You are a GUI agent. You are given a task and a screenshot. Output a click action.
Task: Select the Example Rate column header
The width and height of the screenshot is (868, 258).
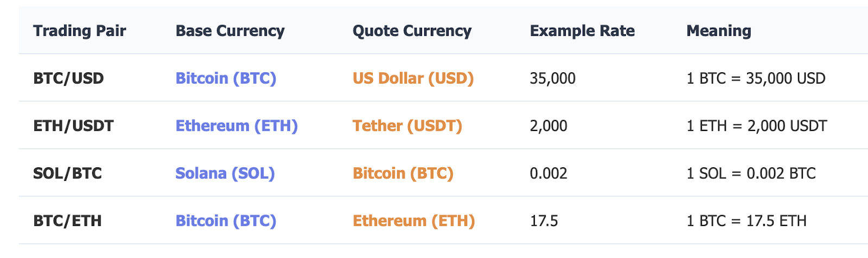(582, 31)
